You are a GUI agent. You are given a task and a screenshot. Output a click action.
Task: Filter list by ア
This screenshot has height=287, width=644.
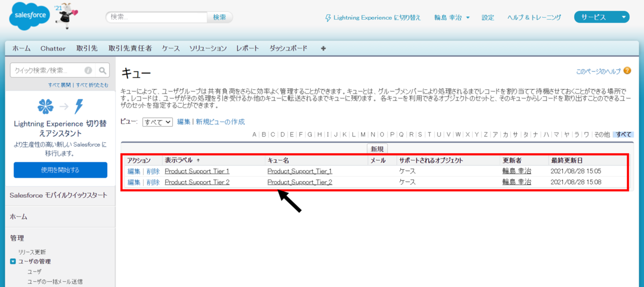click(495, 134)
